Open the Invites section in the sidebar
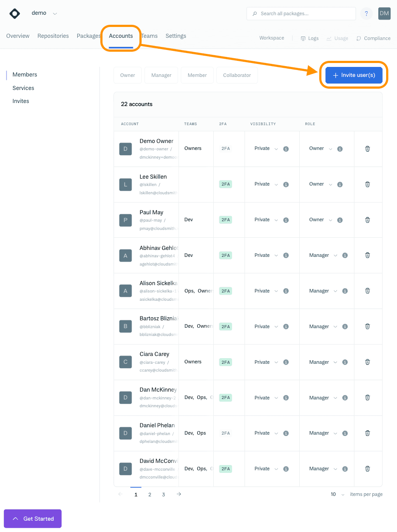Image resolution: width=397 pixels, height=532 pixels. coord(20,101)
